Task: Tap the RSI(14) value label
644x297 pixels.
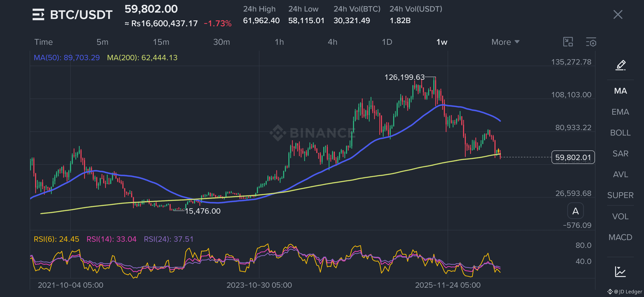Action: 111,239
